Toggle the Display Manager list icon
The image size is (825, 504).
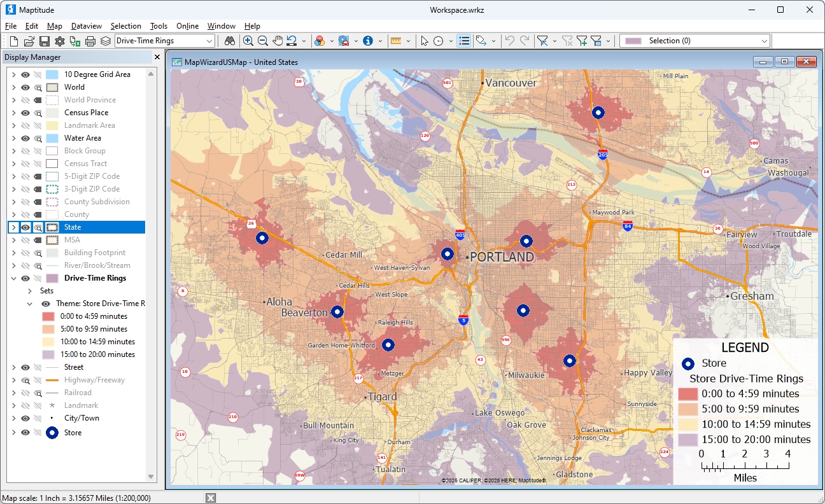(x=464, y=41)
